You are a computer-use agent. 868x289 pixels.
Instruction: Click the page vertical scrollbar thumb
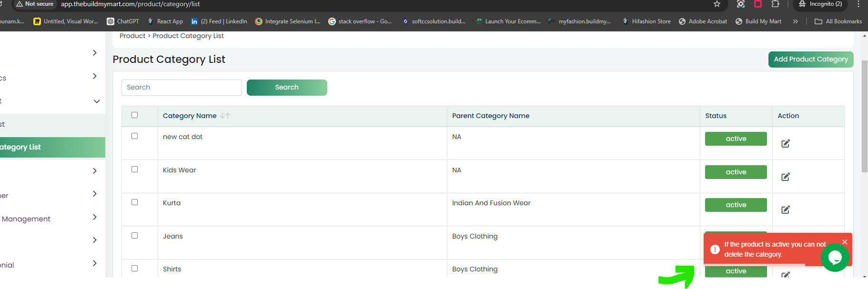[x=865, y=116]
